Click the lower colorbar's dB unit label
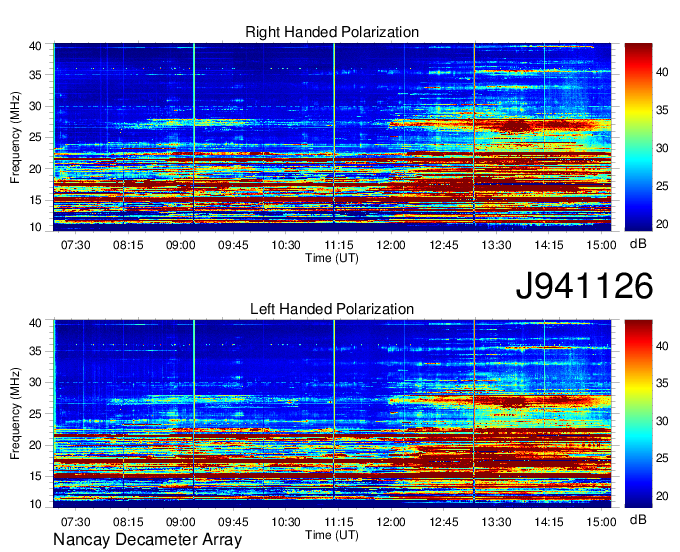 click(x=638, y=520)
